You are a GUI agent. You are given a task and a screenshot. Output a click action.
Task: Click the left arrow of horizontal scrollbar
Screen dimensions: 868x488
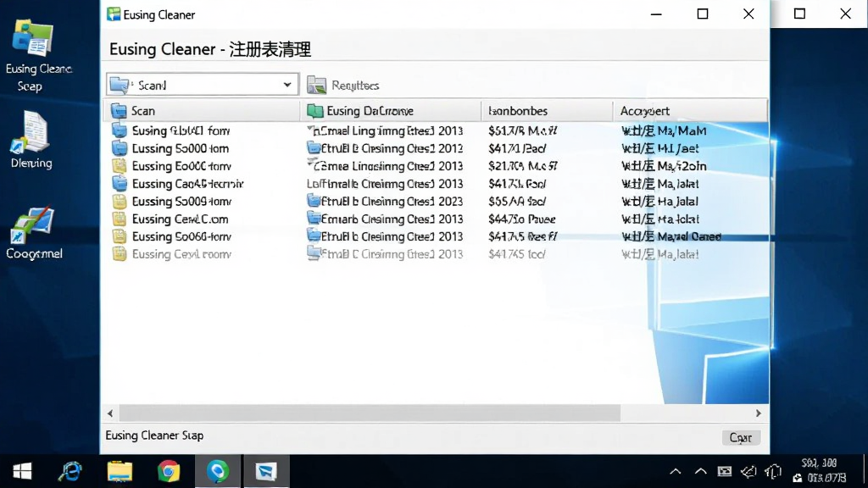[x=110, y=413]
